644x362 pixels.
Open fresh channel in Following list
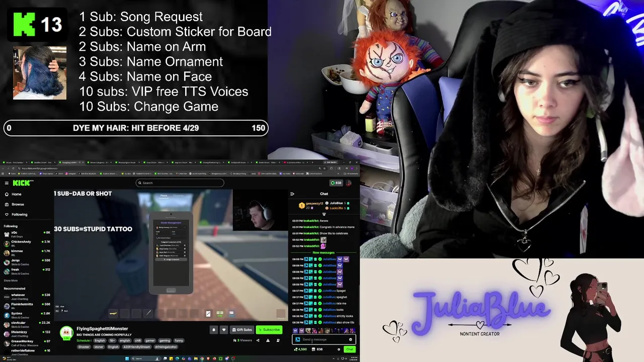pos(26,271)
